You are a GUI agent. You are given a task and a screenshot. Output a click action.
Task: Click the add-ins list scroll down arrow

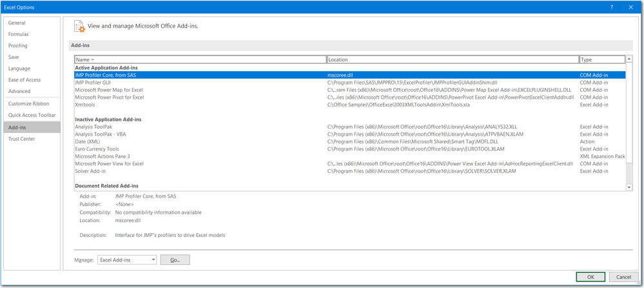coord(629,187)
